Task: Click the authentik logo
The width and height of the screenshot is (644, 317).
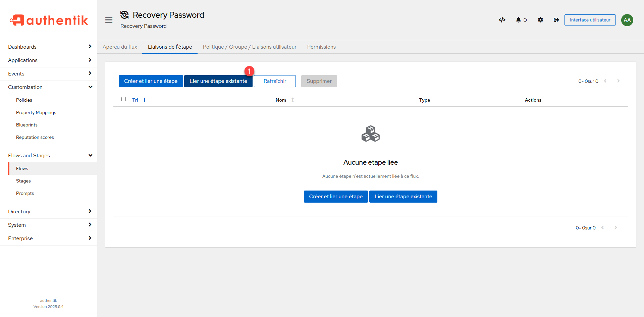Action: pyautogui.click(x=49, y=20)
